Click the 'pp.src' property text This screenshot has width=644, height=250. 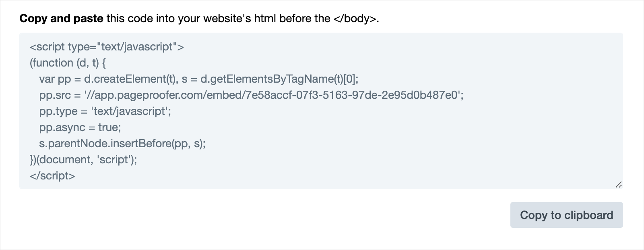(x=54, y=95)
